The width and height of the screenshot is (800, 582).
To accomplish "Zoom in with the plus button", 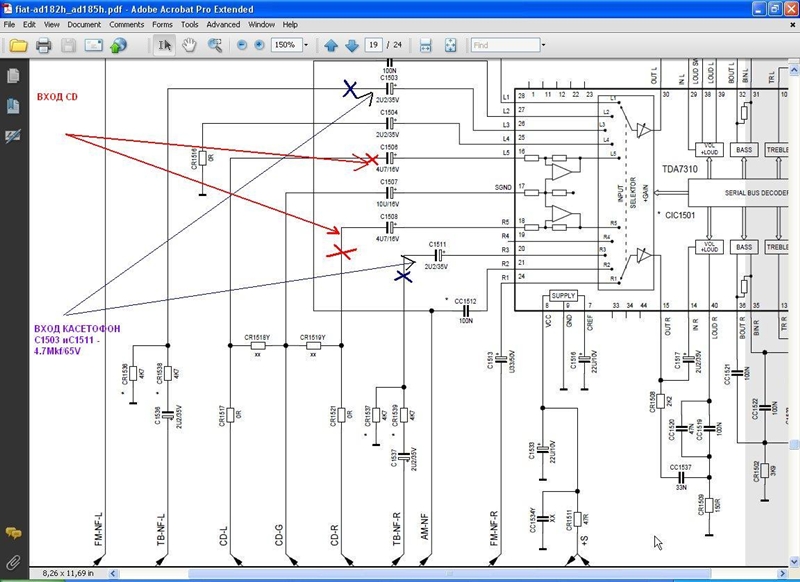I will pos(260,45).
